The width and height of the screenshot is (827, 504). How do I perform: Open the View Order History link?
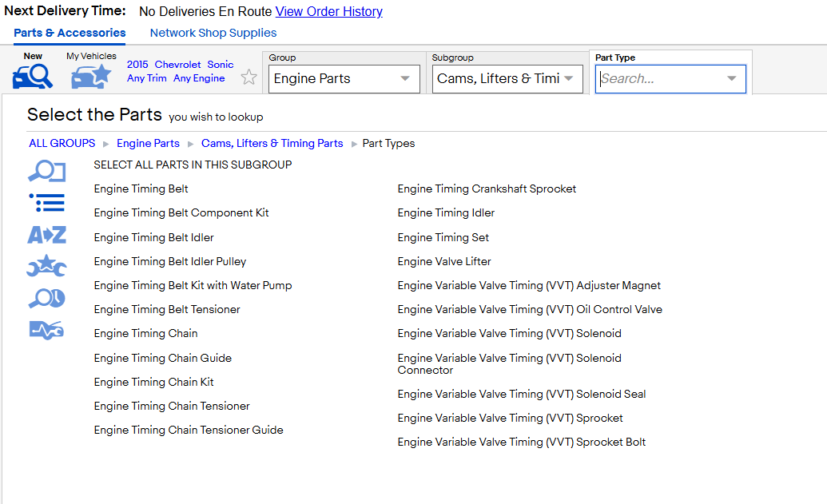[x=329, y=12]
